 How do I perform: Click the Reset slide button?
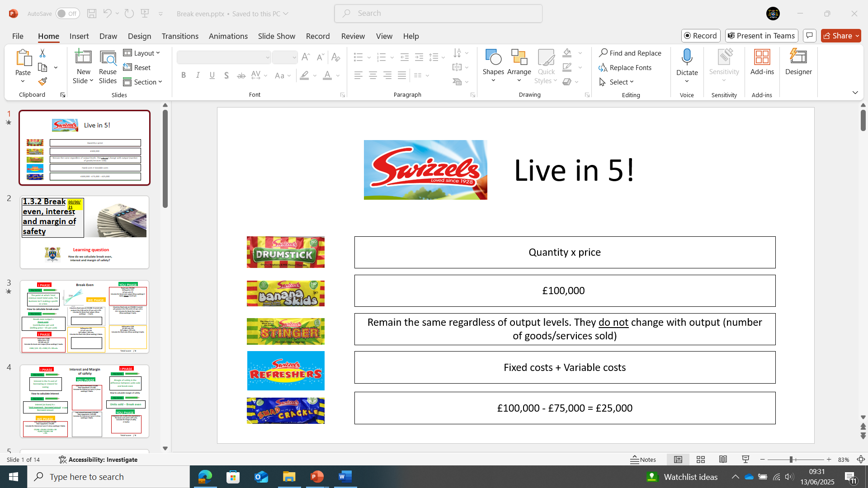tap(137, 68)
